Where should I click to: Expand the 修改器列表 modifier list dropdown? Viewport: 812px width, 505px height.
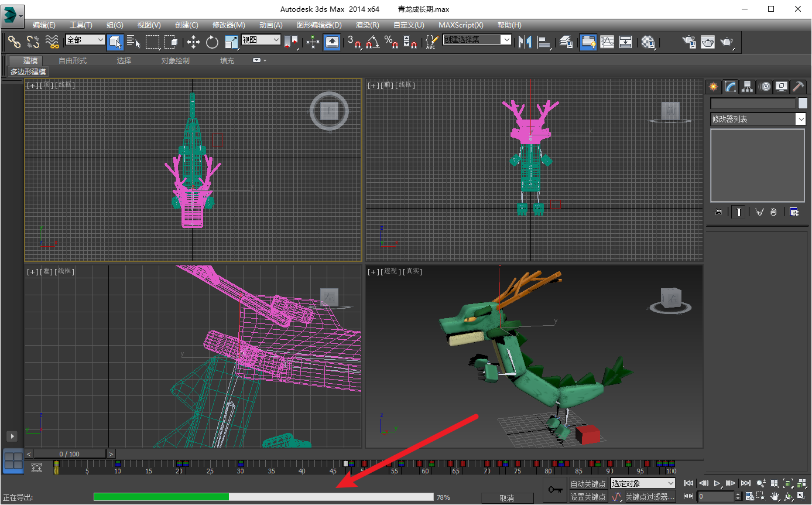(758, 119)
